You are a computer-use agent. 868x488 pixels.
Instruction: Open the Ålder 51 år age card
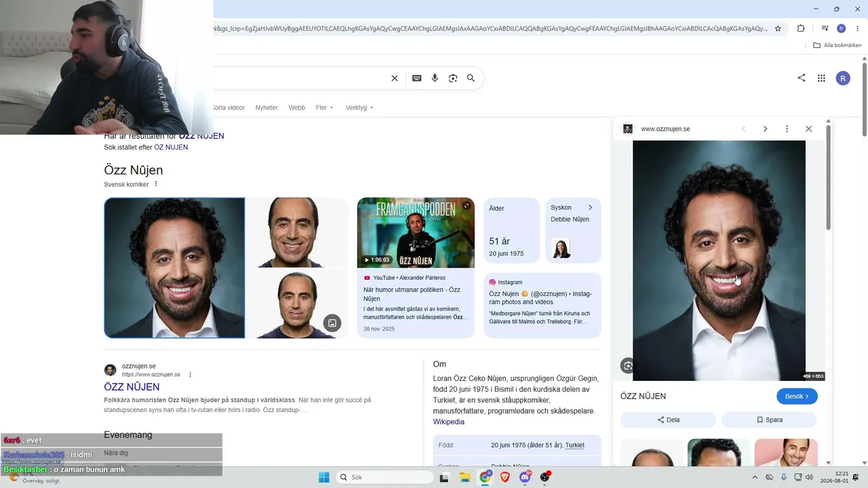(x=512, y=230)
